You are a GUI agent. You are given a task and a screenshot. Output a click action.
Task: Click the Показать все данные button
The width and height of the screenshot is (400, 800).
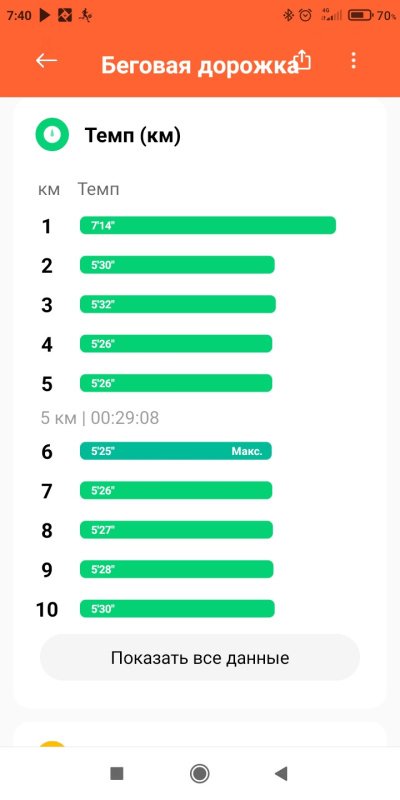[x=200, y=658]
